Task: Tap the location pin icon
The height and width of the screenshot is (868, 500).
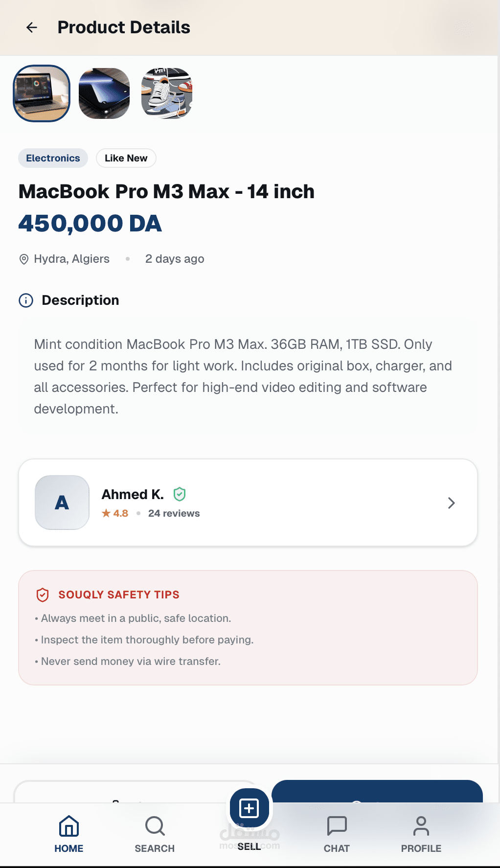Action: coord(23,259)
